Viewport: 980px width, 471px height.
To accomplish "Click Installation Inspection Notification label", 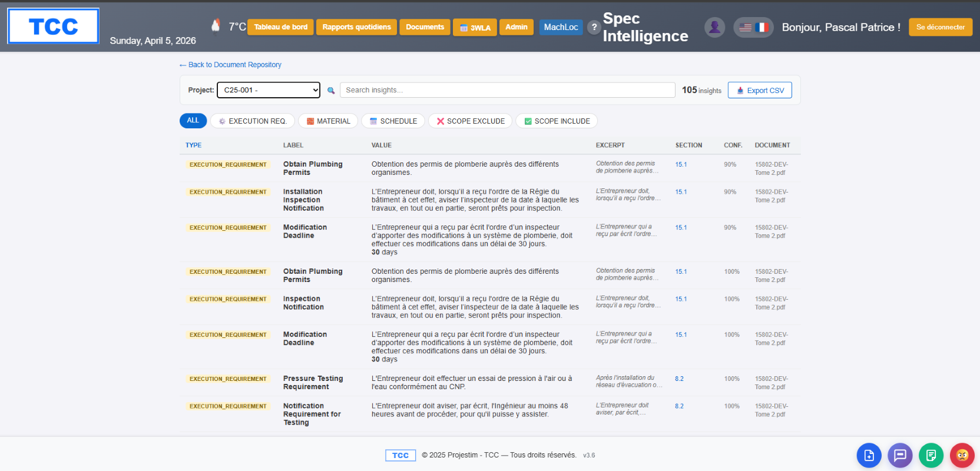I will coord(303,200).
